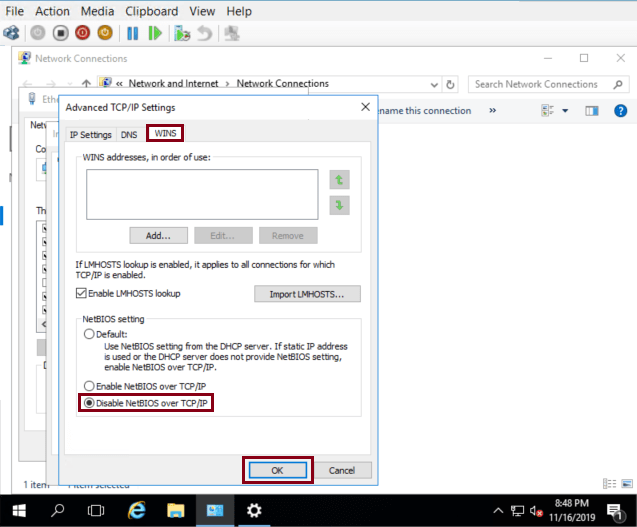Click the network tray icon
This screenshot has width=637, height=527.
517,510
